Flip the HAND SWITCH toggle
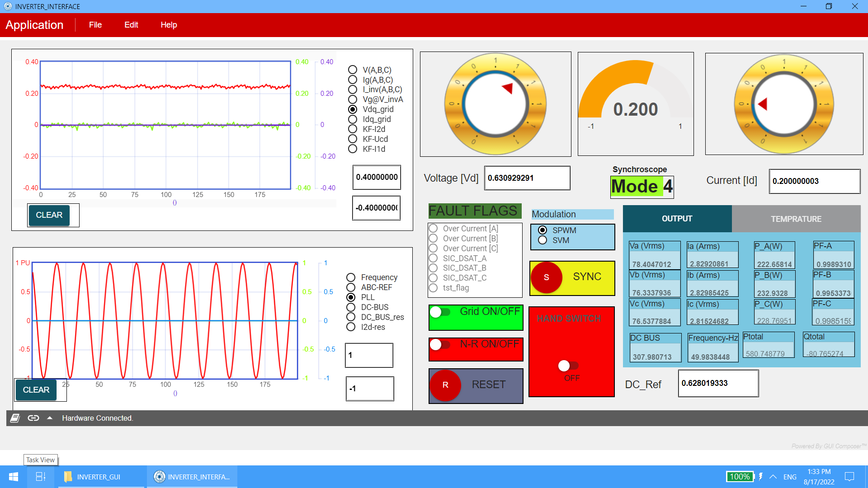 click(x=568, y=366)
